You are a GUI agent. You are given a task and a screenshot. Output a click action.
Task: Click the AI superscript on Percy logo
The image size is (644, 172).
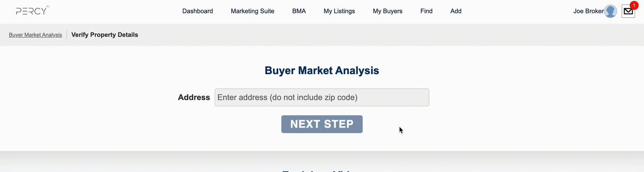tap(47, 7)
